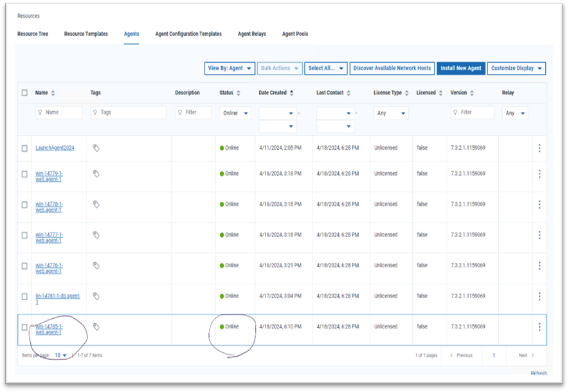Viewport: 569px width, 392px height.
Task: Click the tag icon for LaunchAgent2024
Action: coord(96,148)
